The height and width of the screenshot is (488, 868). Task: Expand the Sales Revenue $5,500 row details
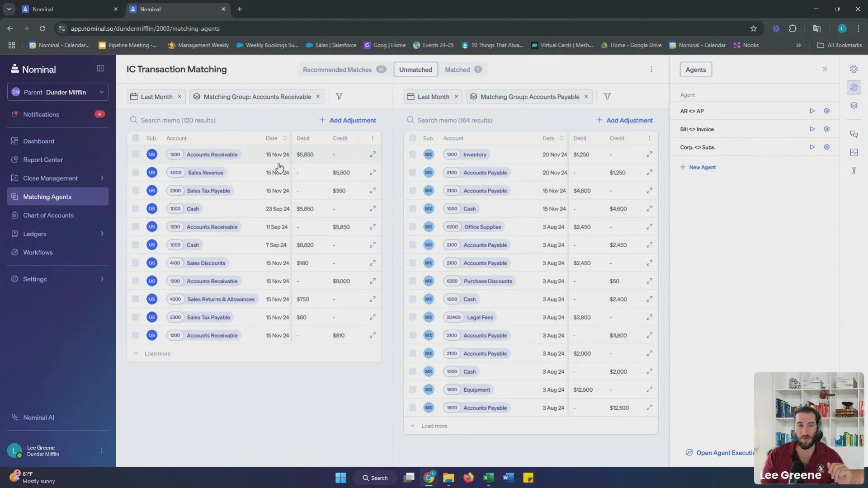pos(373,172)
